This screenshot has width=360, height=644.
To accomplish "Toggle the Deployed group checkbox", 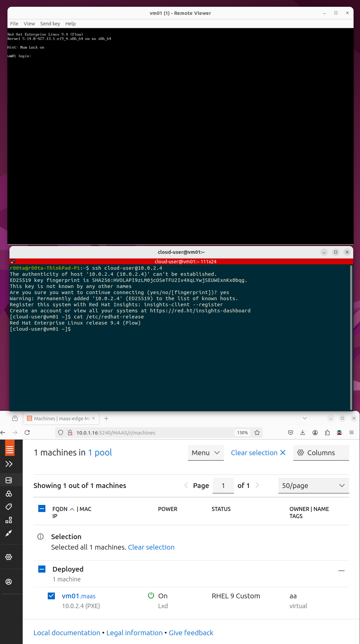I will click(42, 569).
